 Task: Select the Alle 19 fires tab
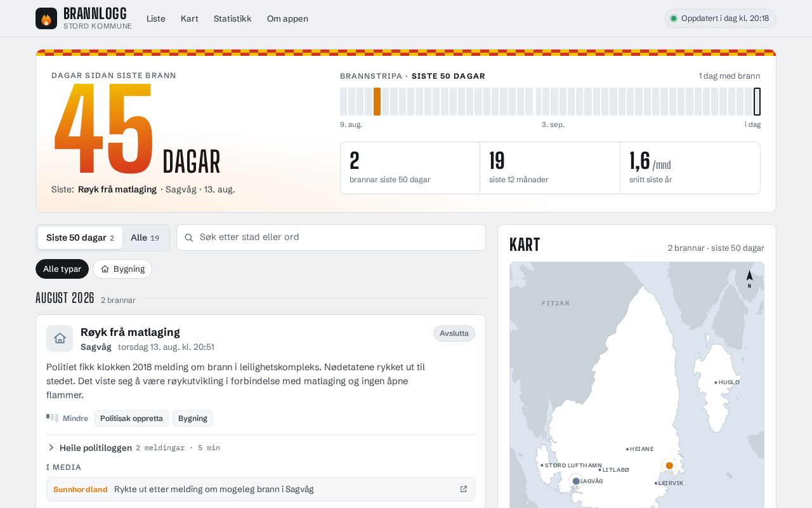pos(145,237)
